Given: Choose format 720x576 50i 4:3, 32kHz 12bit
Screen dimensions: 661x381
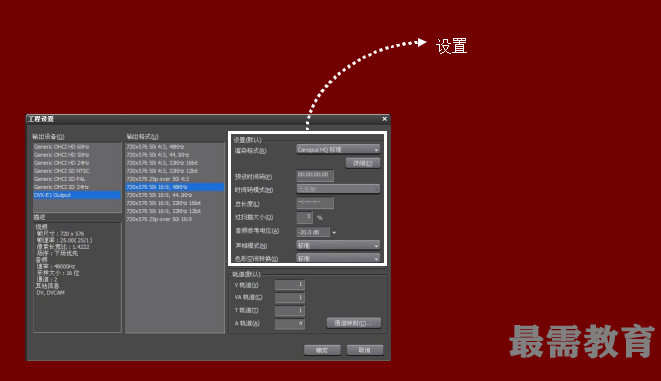Looking at the screenshot, I should 175,171.
